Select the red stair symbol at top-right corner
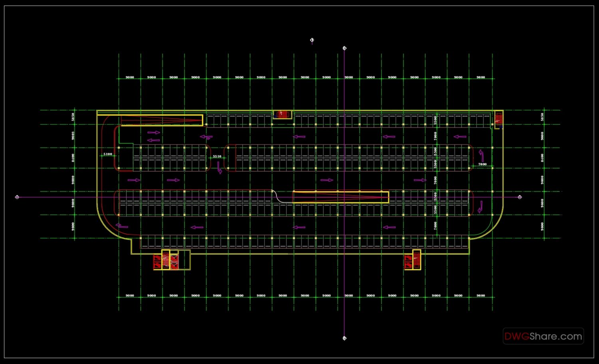The width and height of the screenshot is (599, 364). (499, 119)
